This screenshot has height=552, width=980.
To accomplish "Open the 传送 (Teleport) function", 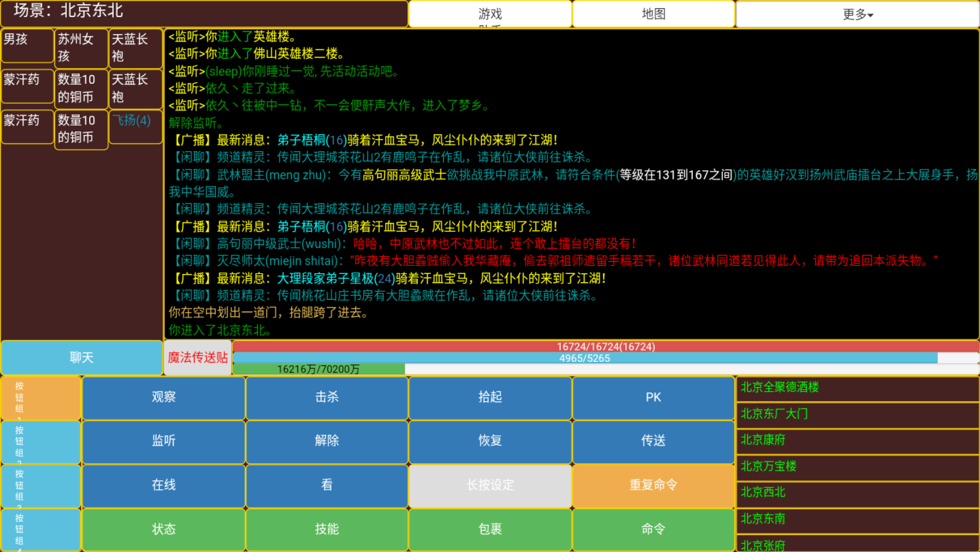I will click(x=653, y=441).
